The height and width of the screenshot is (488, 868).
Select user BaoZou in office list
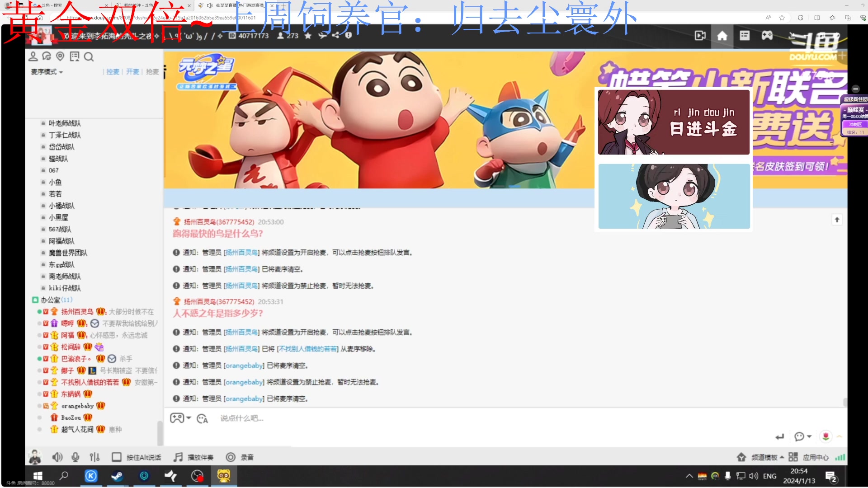[x=71, y=418]
